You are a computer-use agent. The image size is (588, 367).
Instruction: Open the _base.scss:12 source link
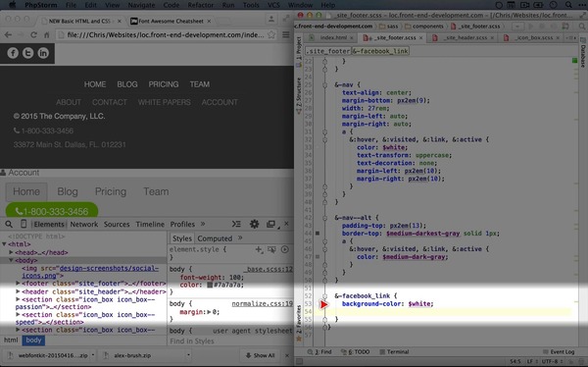(x=269, y=269)
